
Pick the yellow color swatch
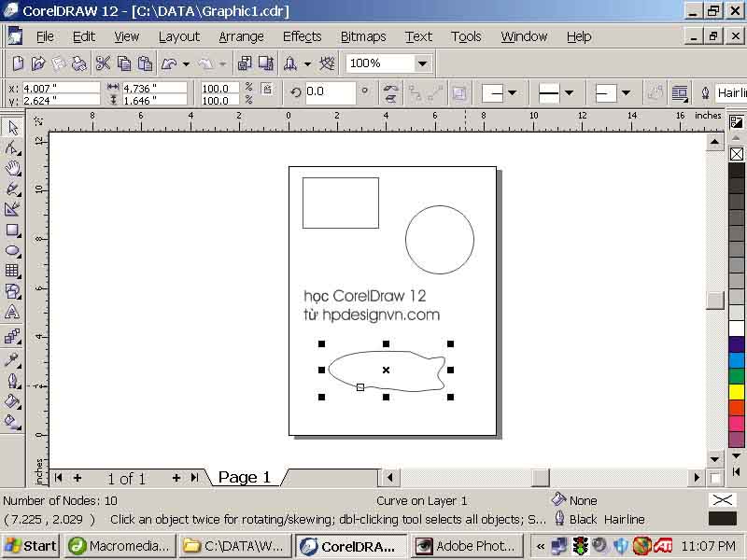click(737, 392)
